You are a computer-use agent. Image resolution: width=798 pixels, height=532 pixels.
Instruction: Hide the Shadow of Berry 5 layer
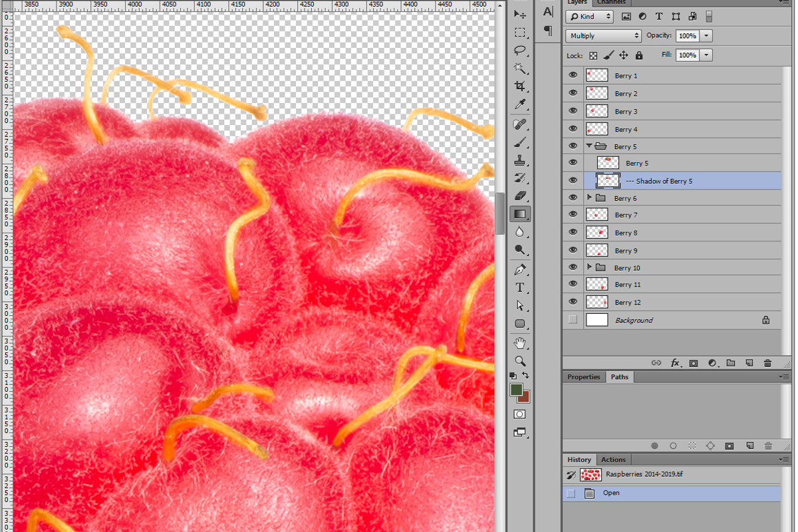point(573,180)
